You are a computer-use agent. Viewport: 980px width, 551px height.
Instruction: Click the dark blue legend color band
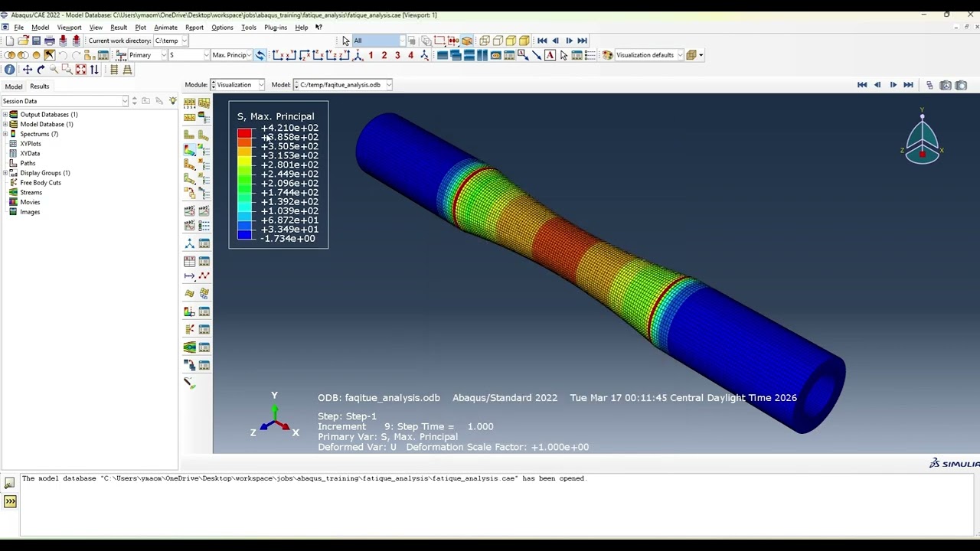(x=244, y=236)
